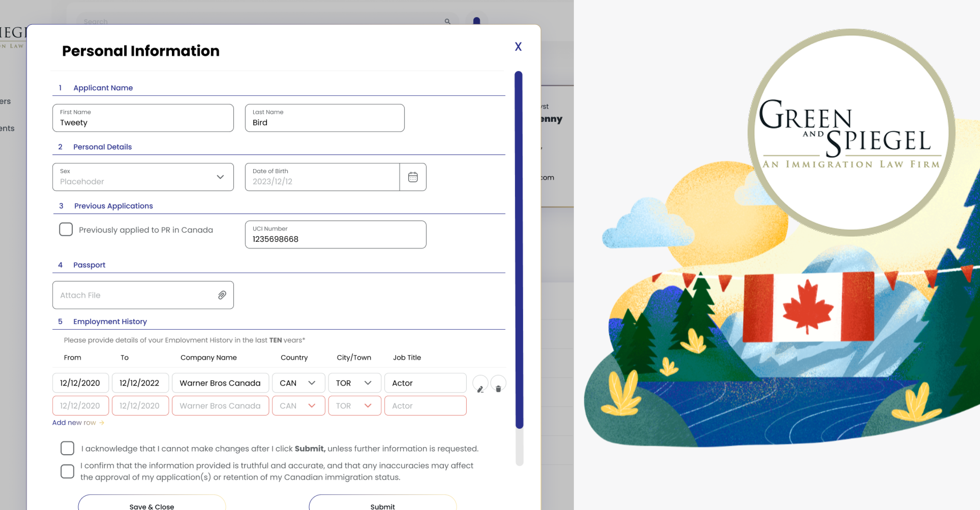Open the TOR city/town dropdown

tap(368, 383)
